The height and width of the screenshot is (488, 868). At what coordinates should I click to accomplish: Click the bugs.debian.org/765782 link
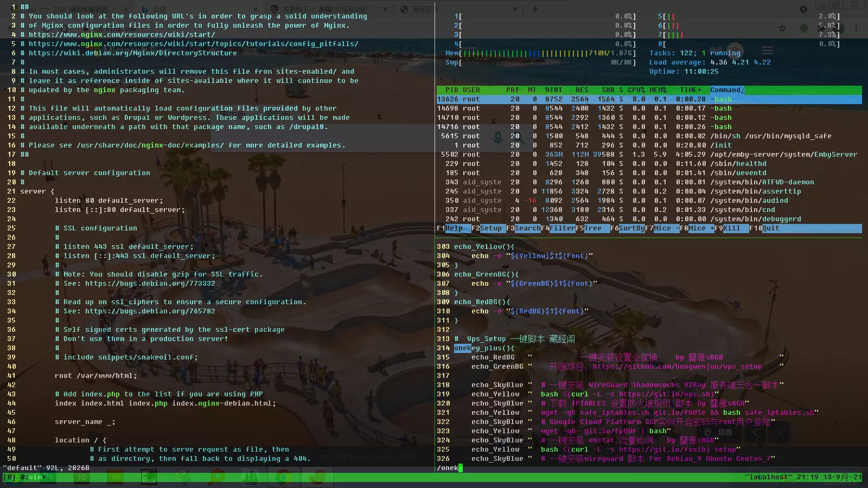tap(150, 311)
